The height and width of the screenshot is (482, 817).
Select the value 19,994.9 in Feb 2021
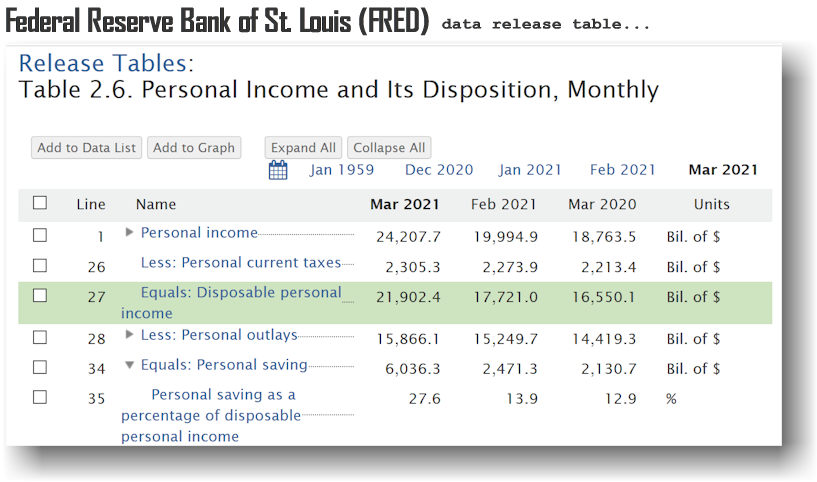[x=505, y=237]
